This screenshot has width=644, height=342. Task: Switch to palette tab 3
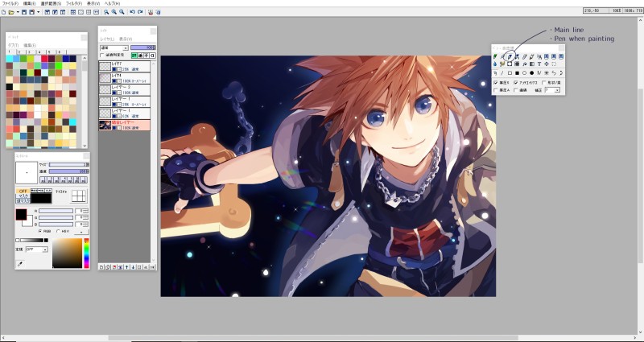[29, 52]
